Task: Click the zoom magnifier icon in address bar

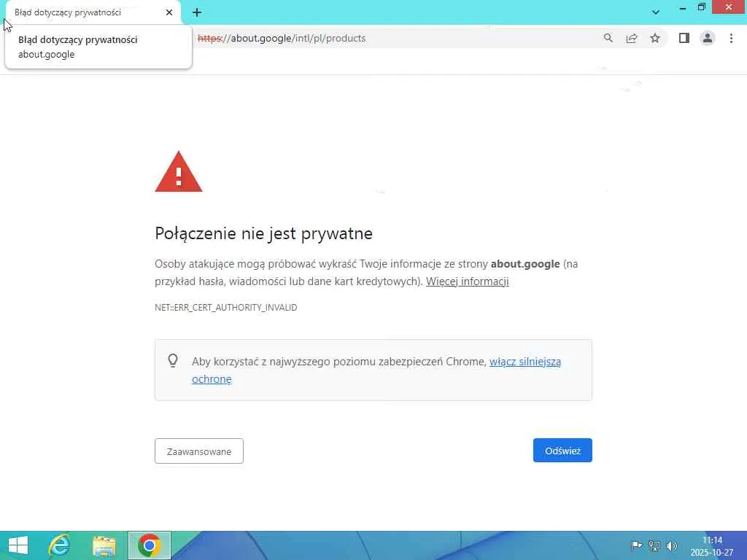Action: click(608, 38)
